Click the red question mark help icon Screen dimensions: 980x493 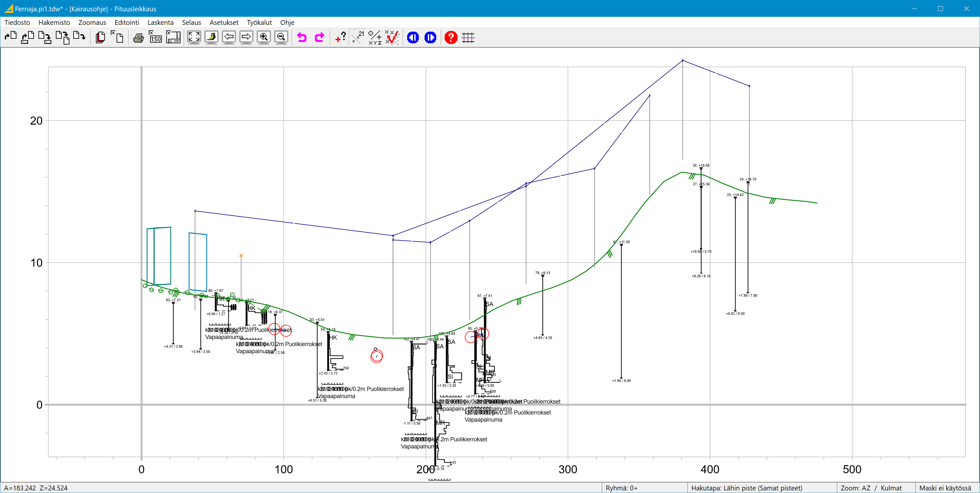click(450, 37)
